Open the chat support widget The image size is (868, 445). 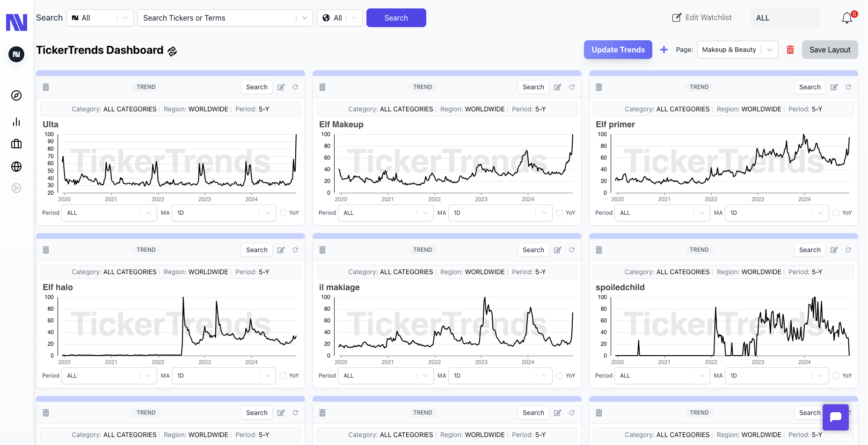coord(835,417)
